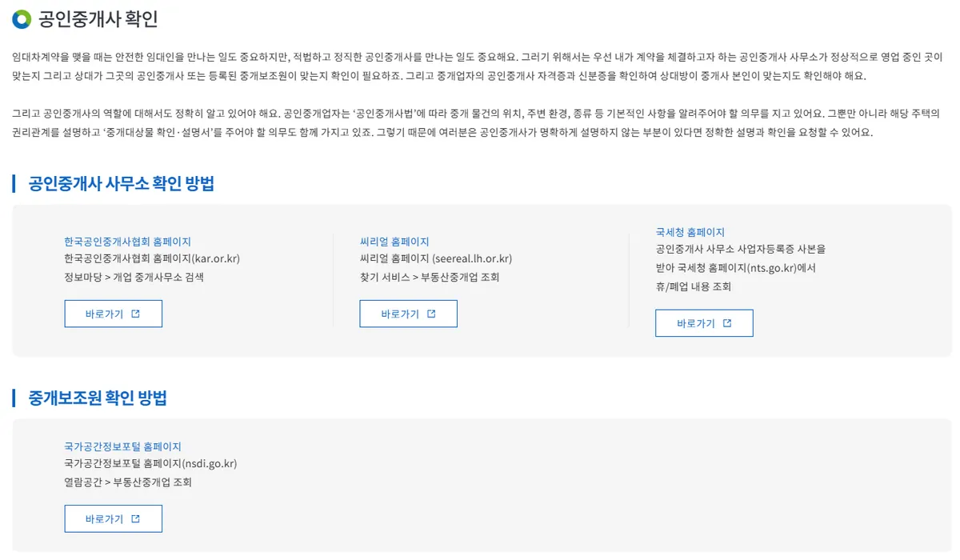Viewport: 960px width, 560px height.
Task: Click external-link icon in 한국공인중개사협회 바로가기 button
Action: [135, 314]
